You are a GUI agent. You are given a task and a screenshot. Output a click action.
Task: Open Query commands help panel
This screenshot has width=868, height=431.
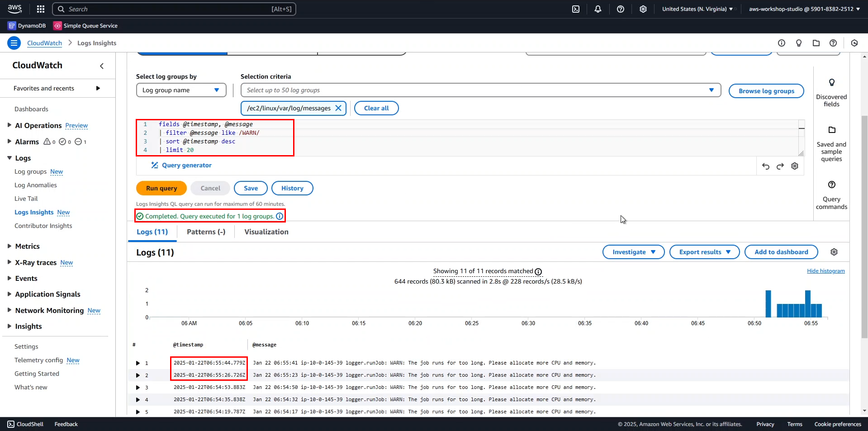(831, 195)
